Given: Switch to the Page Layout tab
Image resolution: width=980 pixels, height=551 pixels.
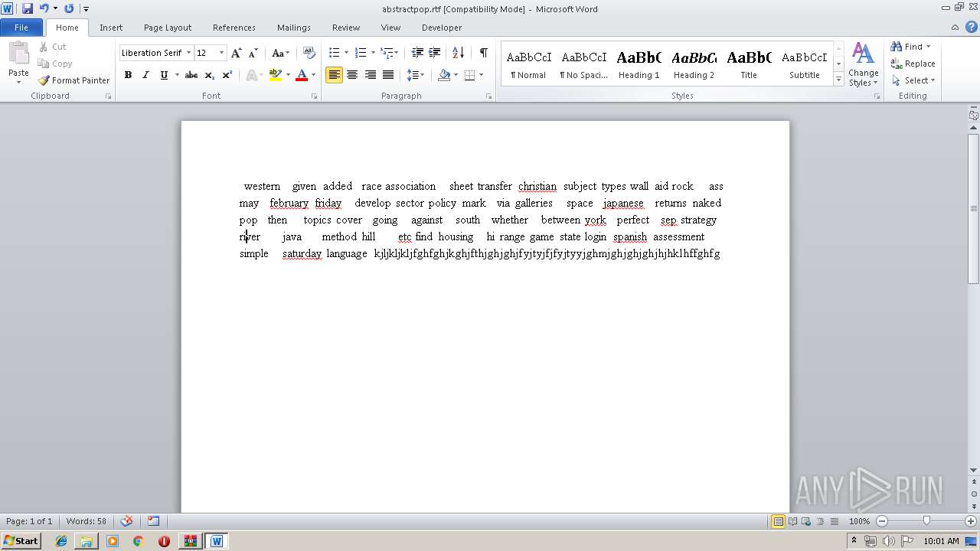Looking at the screenshot, I should [x=168, y=27].
